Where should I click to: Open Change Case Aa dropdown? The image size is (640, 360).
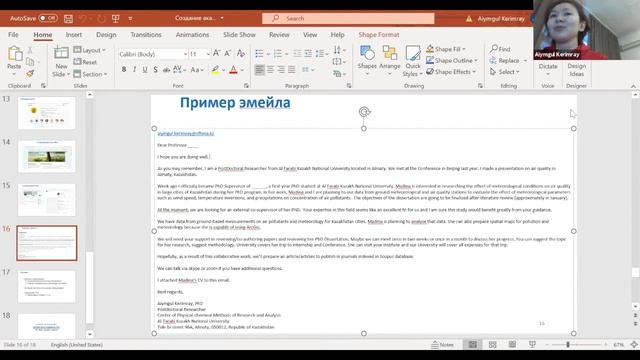tap(197, 70)
